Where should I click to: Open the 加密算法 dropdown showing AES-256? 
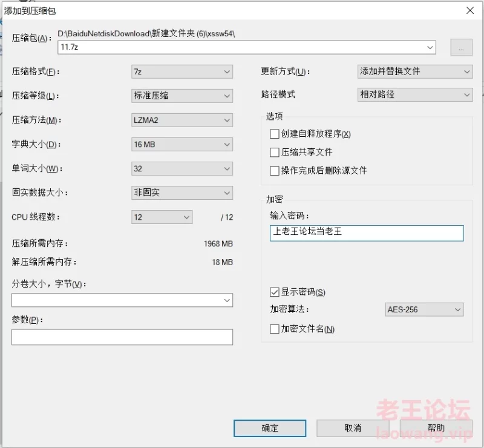[x=425, y=309]
